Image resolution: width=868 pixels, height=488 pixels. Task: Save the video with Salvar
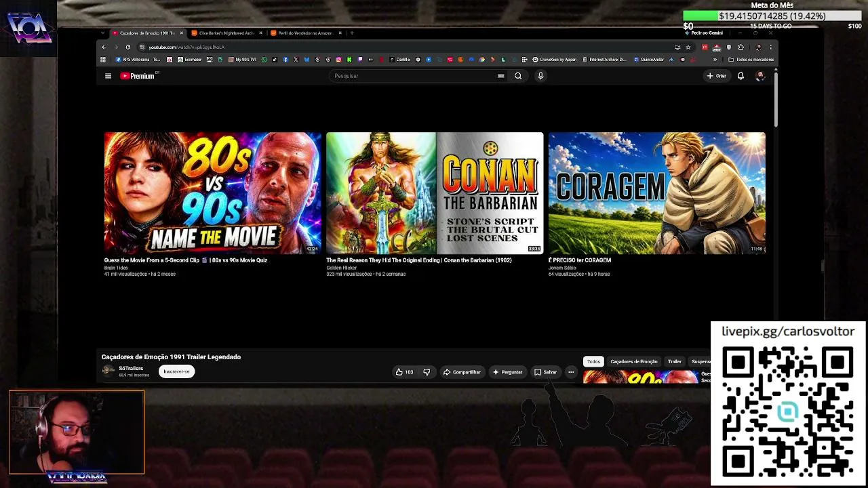coord(545,372)
